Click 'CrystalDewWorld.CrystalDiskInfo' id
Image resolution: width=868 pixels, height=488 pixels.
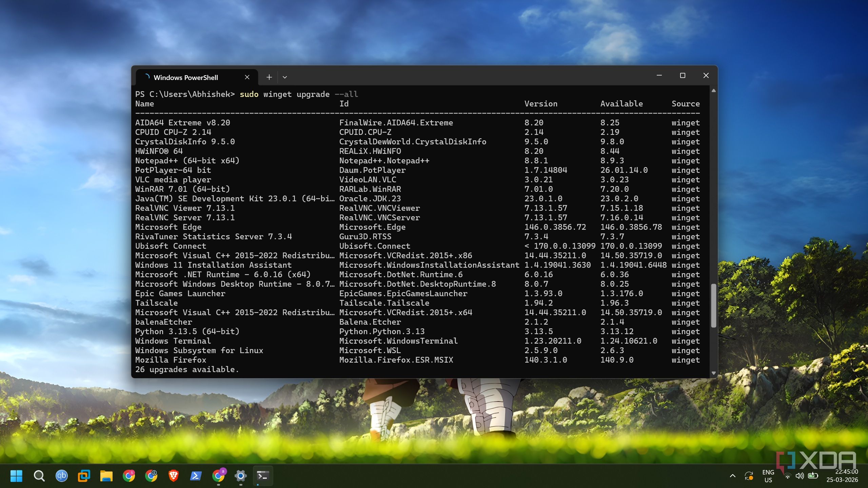413,142
